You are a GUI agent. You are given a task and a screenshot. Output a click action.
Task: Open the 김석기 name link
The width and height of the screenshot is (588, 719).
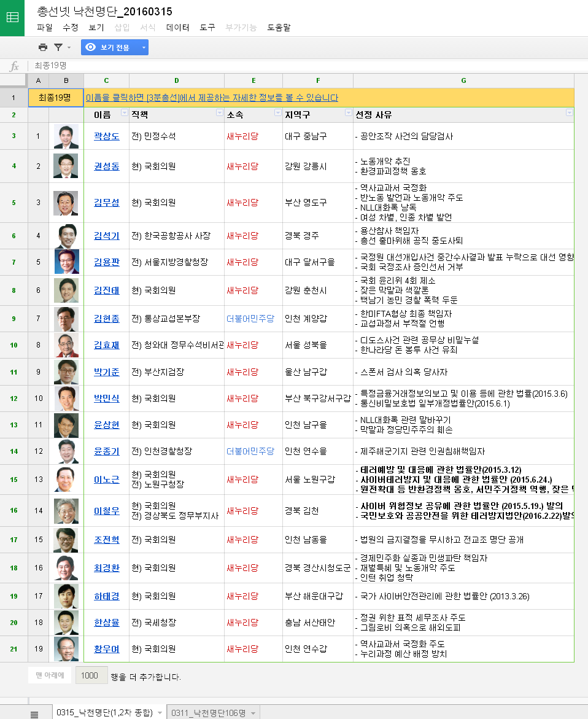pos(107,236)
